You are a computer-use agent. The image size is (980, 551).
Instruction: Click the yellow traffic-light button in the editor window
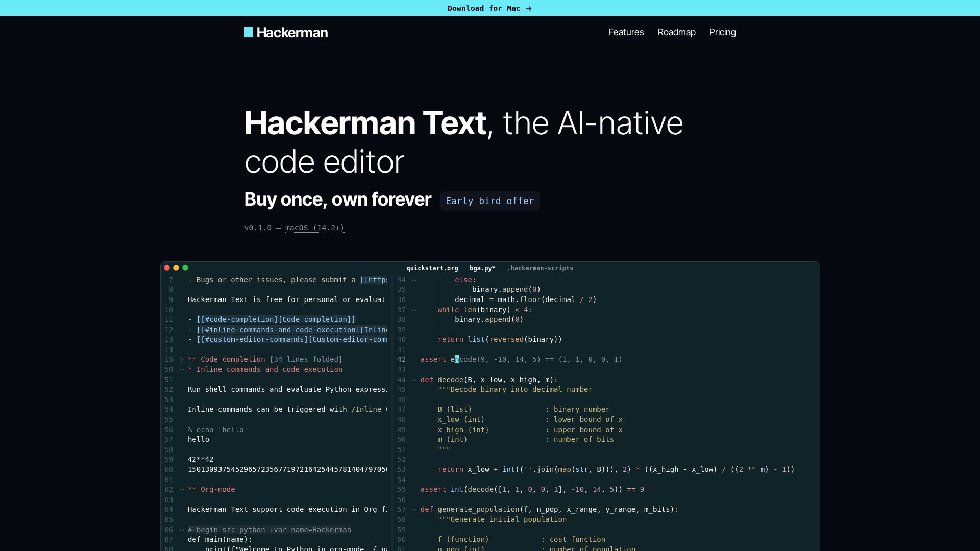[176, 268]
